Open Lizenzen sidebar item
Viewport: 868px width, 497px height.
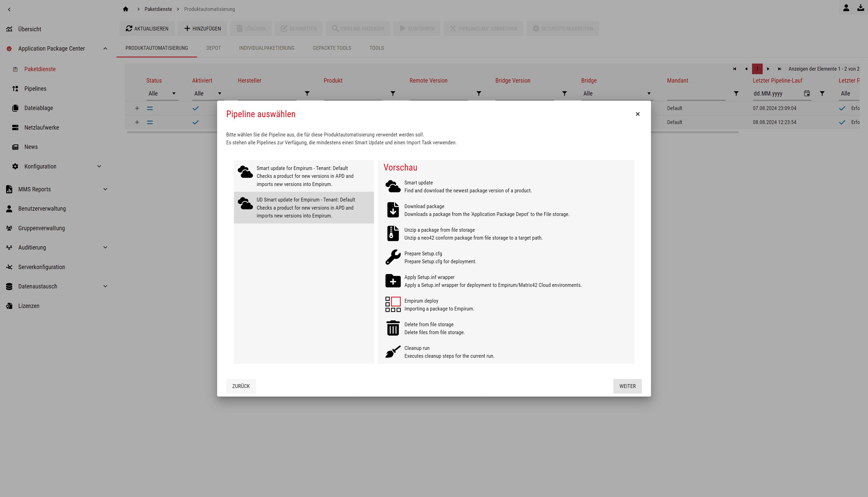29,306
